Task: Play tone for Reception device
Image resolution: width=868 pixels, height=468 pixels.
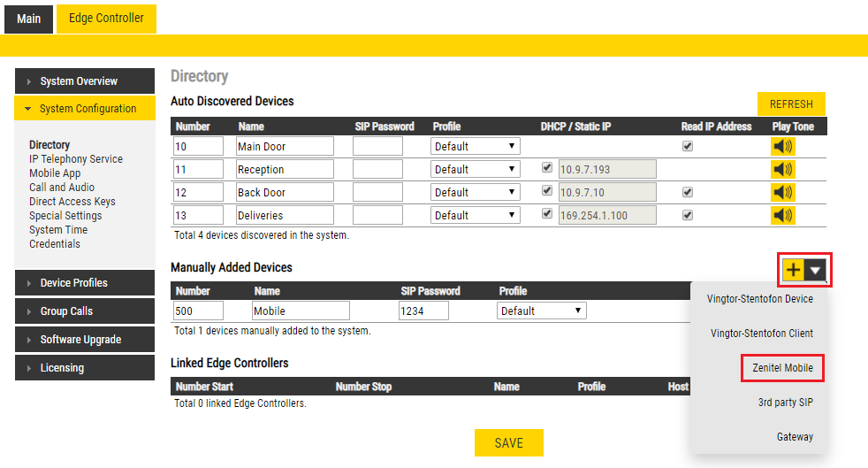Action: 783,169
